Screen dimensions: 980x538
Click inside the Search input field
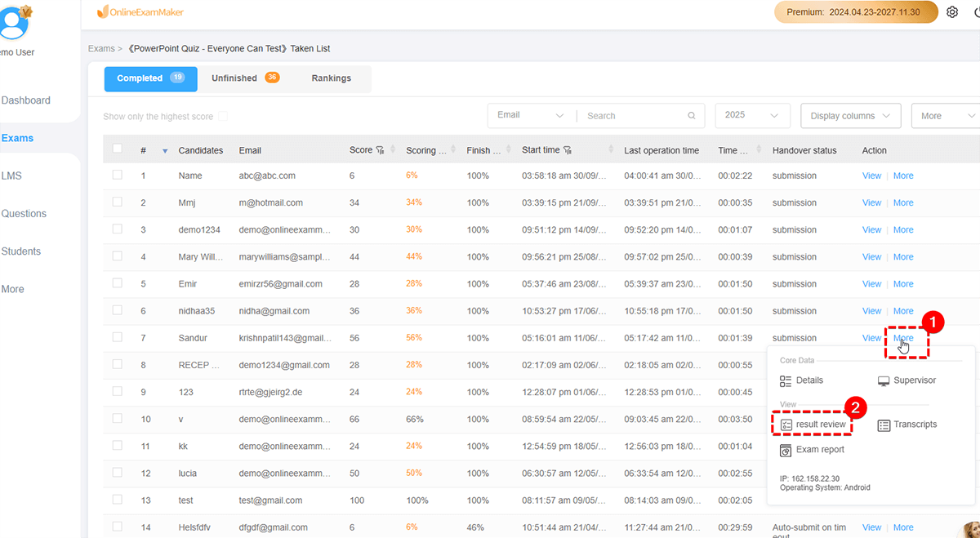634,116
